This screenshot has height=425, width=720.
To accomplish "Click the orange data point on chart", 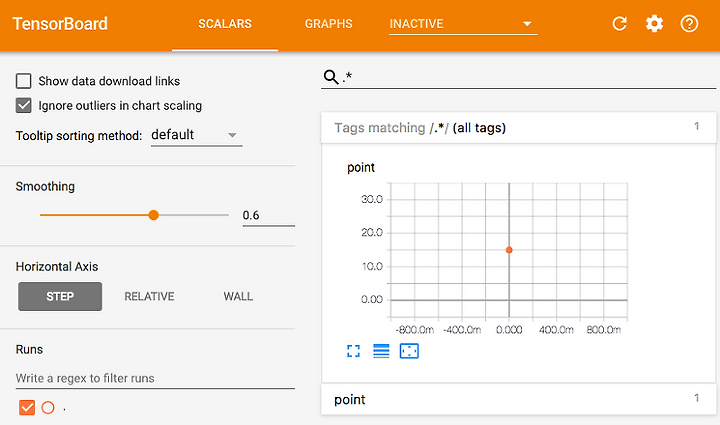I will [x=509, y=250].
